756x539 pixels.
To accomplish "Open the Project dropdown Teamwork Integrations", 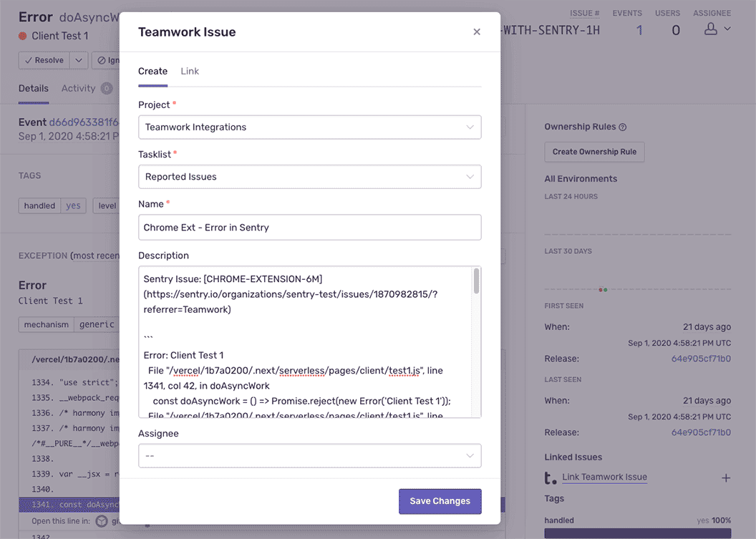I will click(309, 127).
